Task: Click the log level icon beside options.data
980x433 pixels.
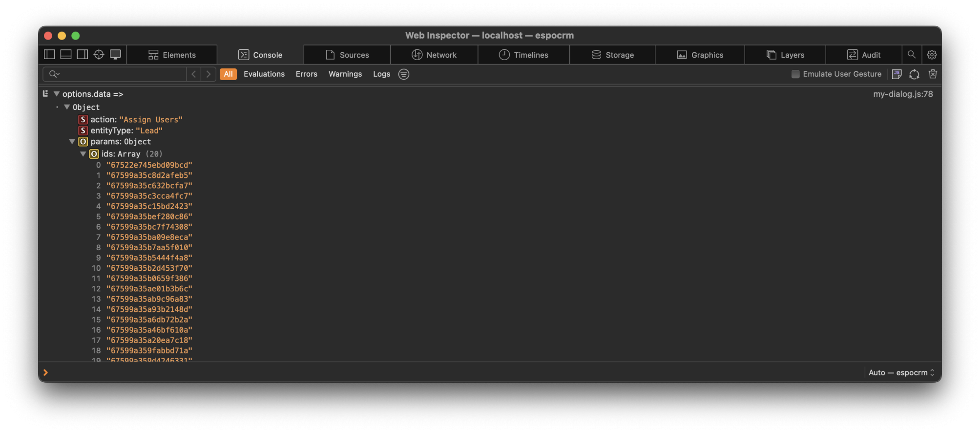Action: 45,94
